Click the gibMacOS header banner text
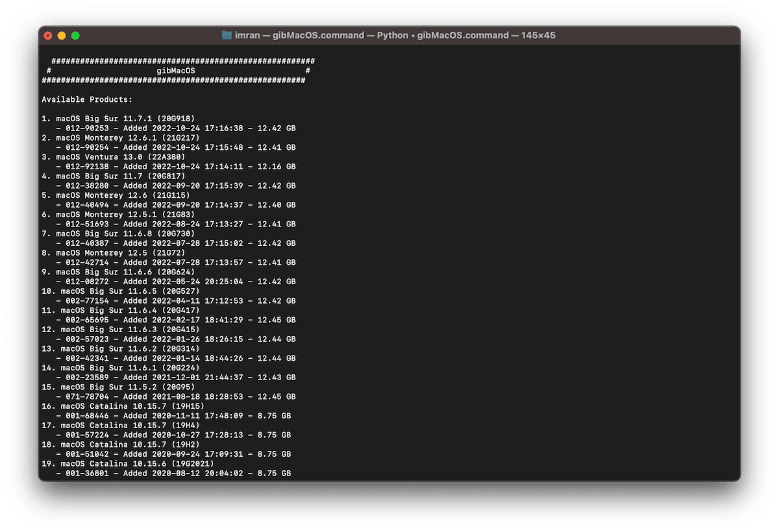Screen dimensions: 779x532 (175, 70)
